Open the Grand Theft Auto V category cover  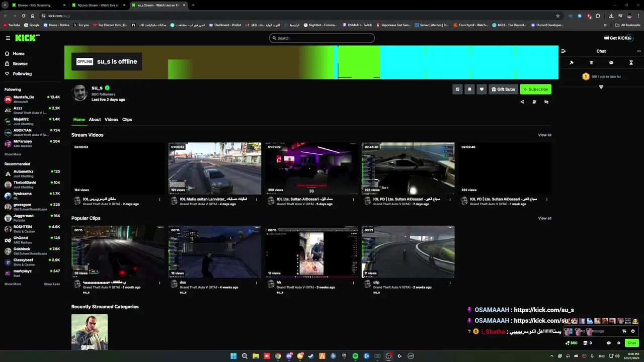coord(90,332)
